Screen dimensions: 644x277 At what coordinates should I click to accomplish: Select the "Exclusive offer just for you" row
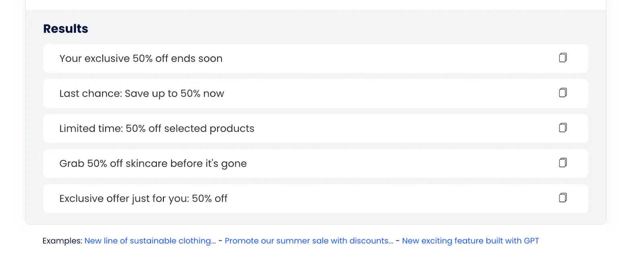(362, 198)
